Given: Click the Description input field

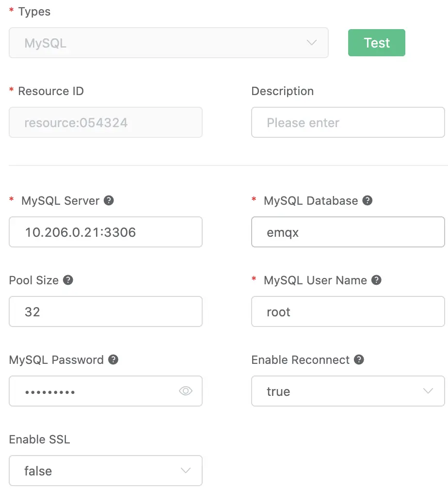Looking at the screenshot, I should click(x=348, y=122).
